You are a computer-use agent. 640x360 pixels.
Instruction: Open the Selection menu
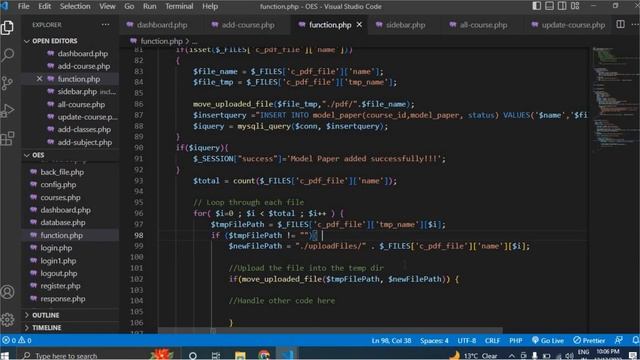[x=75, y=6]
